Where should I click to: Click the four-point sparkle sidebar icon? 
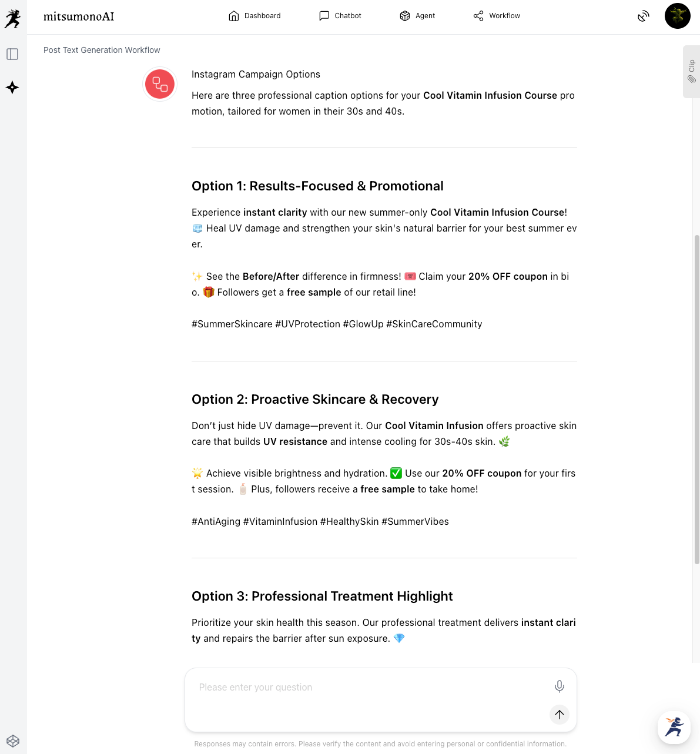click(x=12, y=88)
